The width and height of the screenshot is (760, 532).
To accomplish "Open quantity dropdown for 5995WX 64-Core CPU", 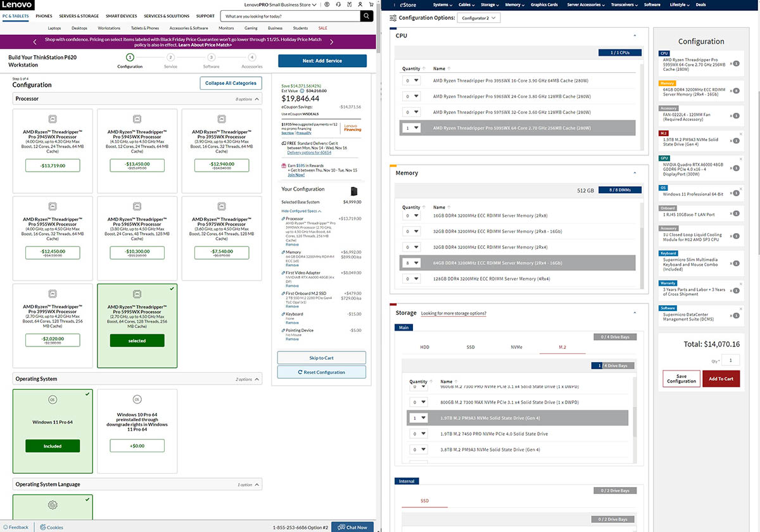I will click(412, 128).
